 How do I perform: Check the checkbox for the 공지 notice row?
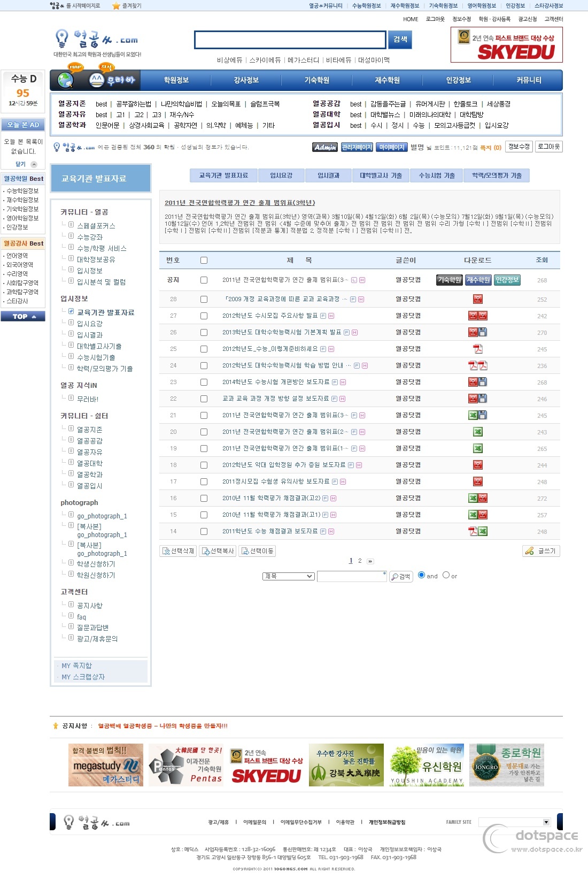click(204, 280)
